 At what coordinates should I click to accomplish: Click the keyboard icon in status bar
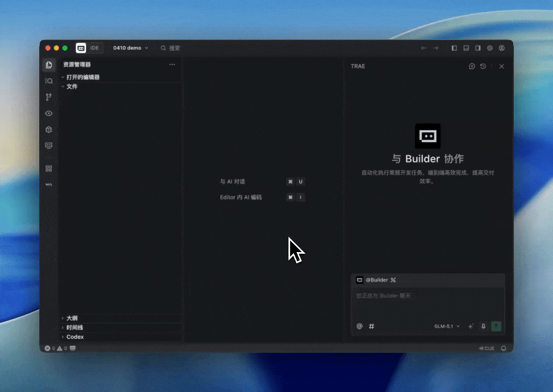pyautogui.click(x=72, y=348)
